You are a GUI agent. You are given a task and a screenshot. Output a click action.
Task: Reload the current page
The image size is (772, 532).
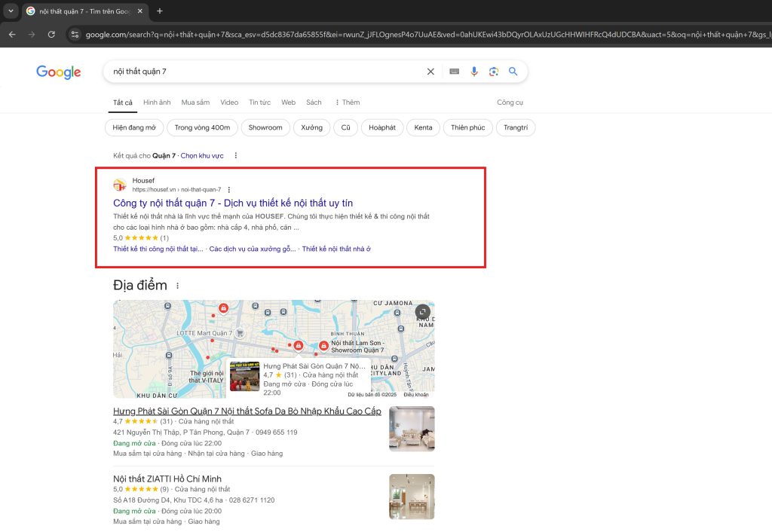pos(51,35)
